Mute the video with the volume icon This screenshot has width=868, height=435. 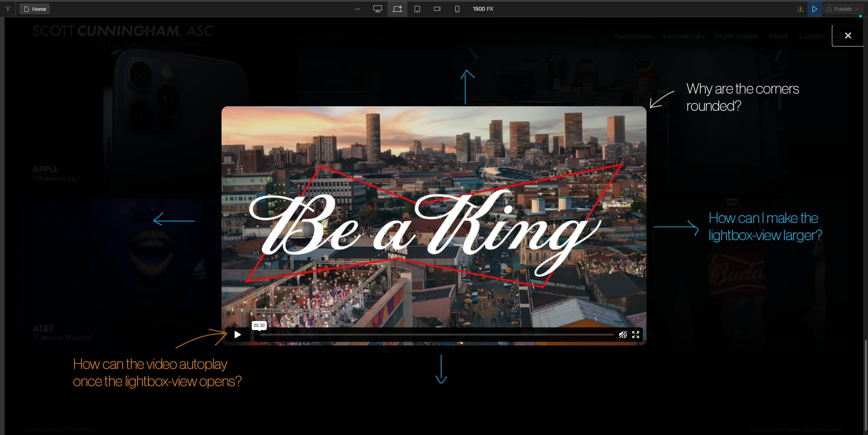623,335
